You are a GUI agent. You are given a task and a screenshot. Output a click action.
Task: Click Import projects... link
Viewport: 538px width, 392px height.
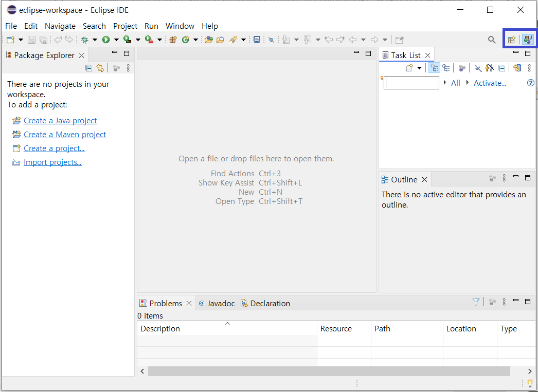pos(52,162)
